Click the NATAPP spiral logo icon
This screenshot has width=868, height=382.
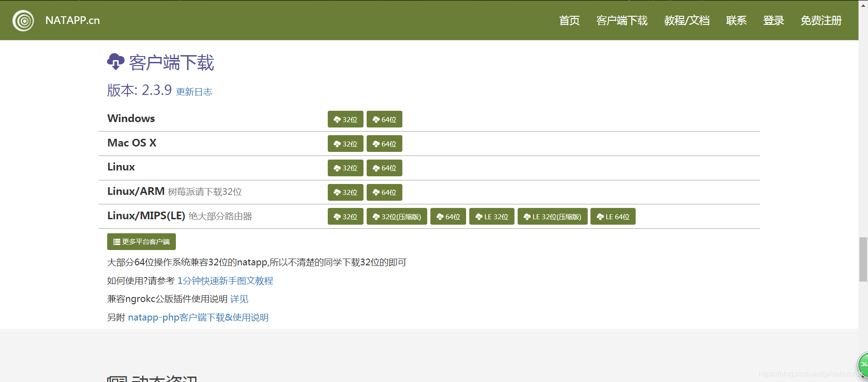[23, 20]
